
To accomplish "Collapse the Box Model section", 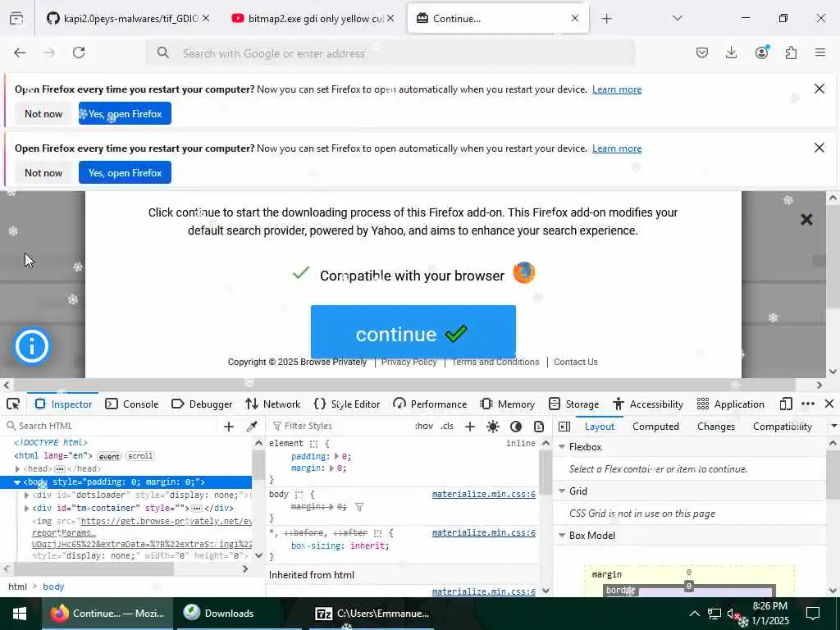I will (x=562, y=535).
